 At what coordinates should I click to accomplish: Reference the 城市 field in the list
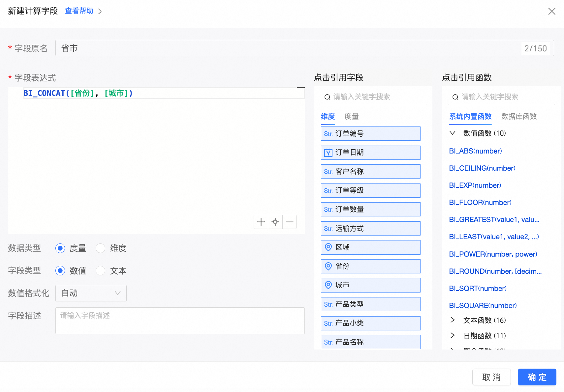[x=371, y=285]
